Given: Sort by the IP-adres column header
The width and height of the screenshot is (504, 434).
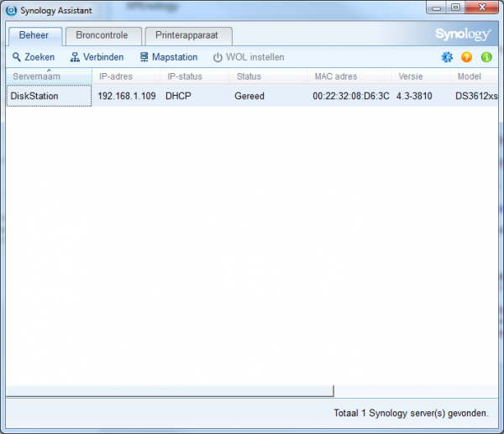Looking at the screenshot, I should 126,76.
